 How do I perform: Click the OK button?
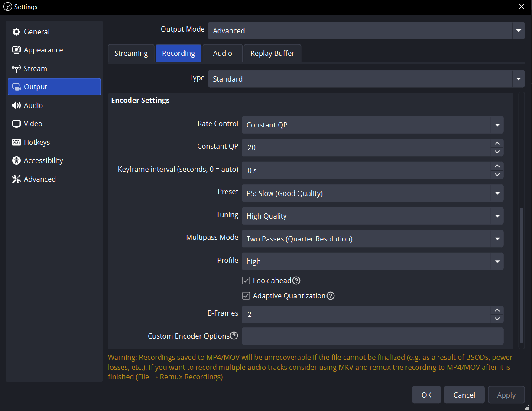426,395
